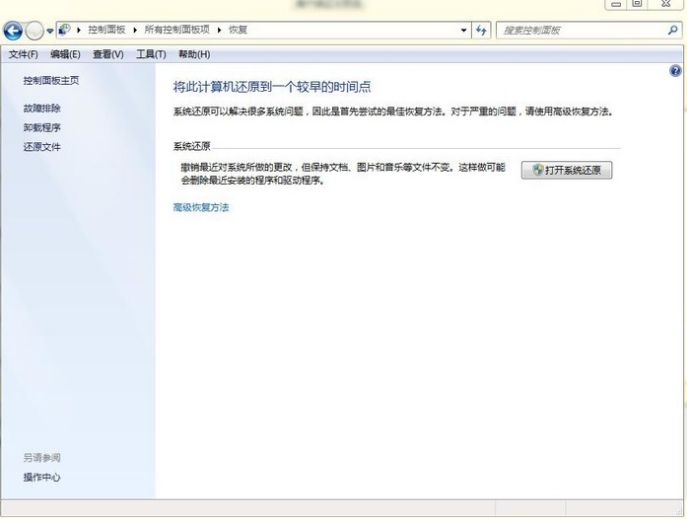
Task: Open the recent pages dropdown arrow
Action: (52, 31)
